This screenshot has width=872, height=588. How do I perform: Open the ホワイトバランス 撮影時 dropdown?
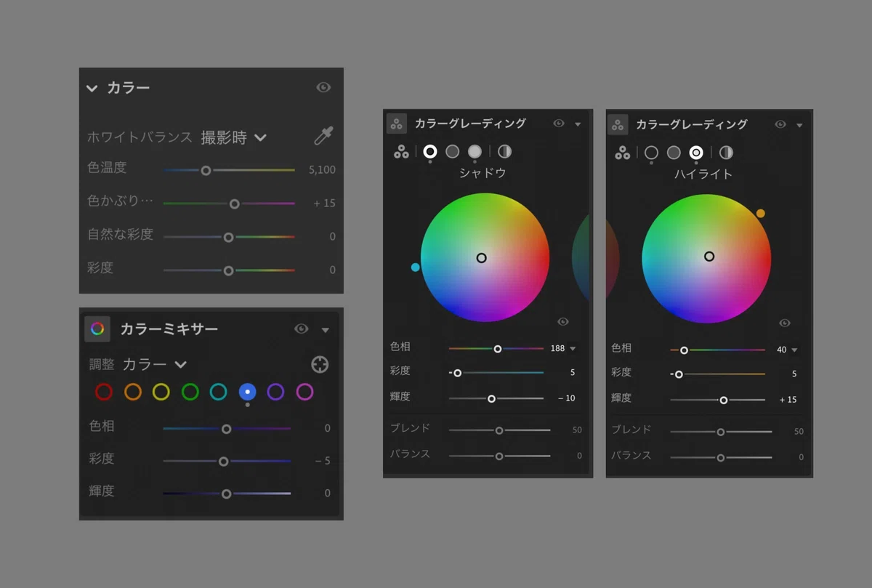(233, 137)
